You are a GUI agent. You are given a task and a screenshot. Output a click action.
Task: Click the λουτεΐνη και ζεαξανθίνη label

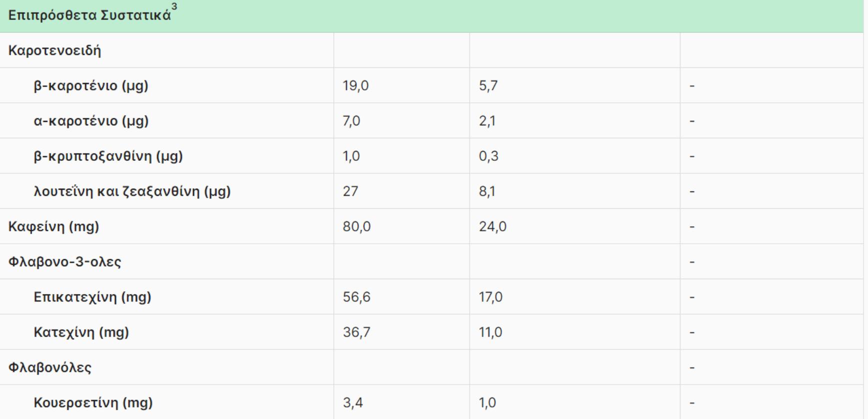pyautogui.click(x=132, y=191)
